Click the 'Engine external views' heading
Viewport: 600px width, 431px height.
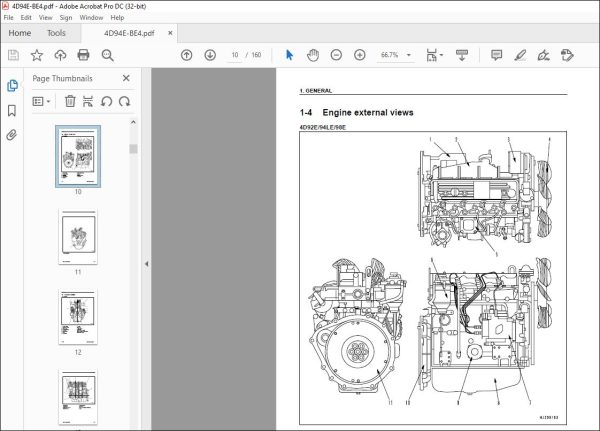pyautogui.click(x=368, y=113)
